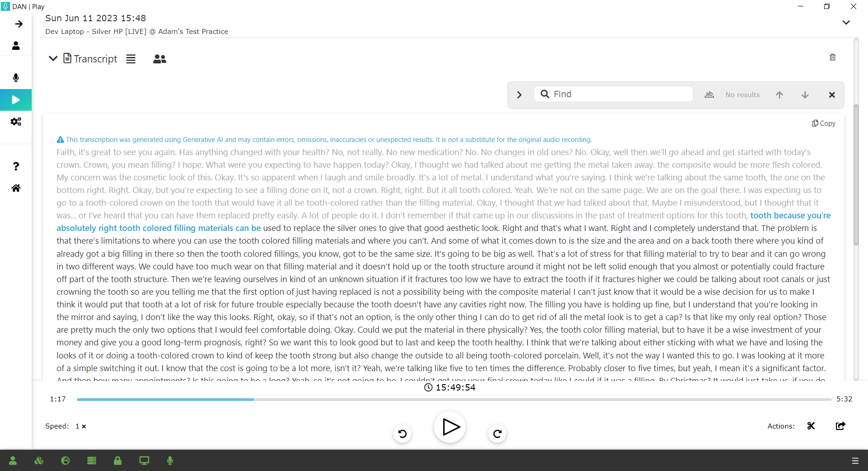Screen dimensions: 868x471
Task: Click the scissors clip action icon
Action: (x=811, y=426)
